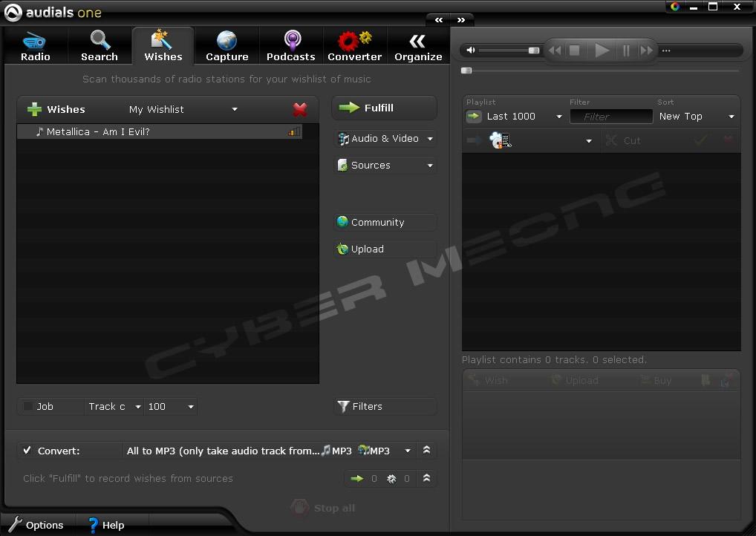Toggle the Convert checkbox
This screenshot has height=536, width=756.
click(x=27, y=450)
